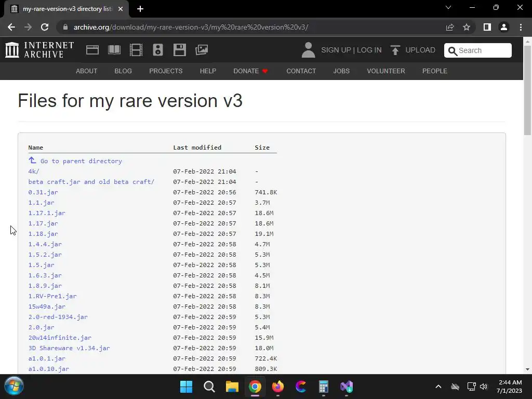
Task: Download 20w14infinite.jar
Action: [x=60, y=338]
